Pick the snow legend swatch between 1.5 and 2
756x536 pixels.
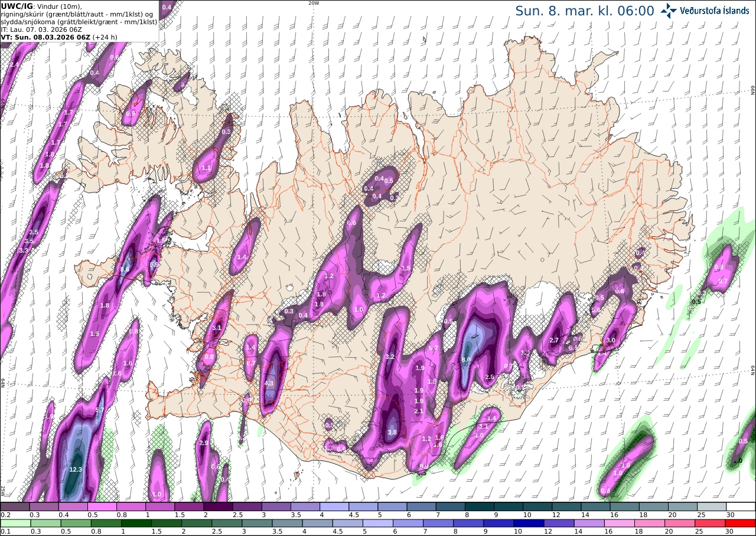(189, 506)
